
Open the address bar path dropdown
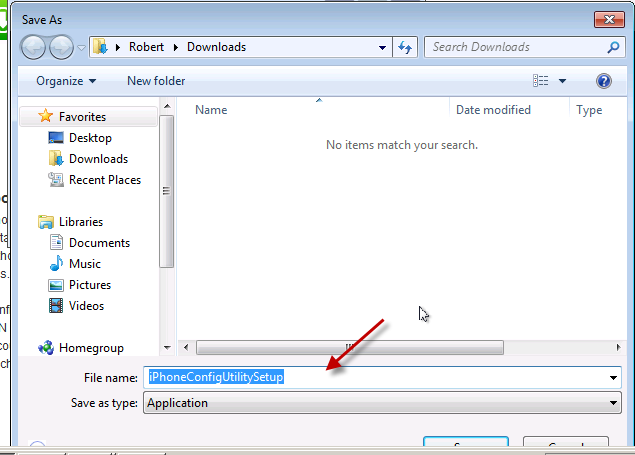pyautogui.click(x=382, y=47)
